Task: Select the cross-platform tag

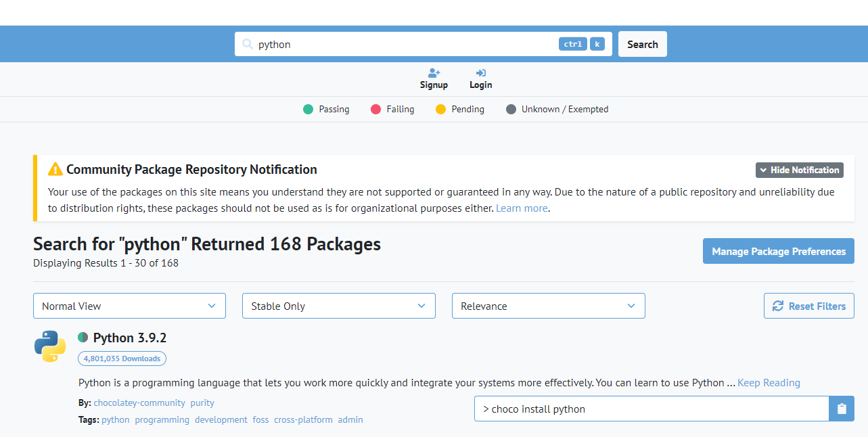Action: (303, 419)
